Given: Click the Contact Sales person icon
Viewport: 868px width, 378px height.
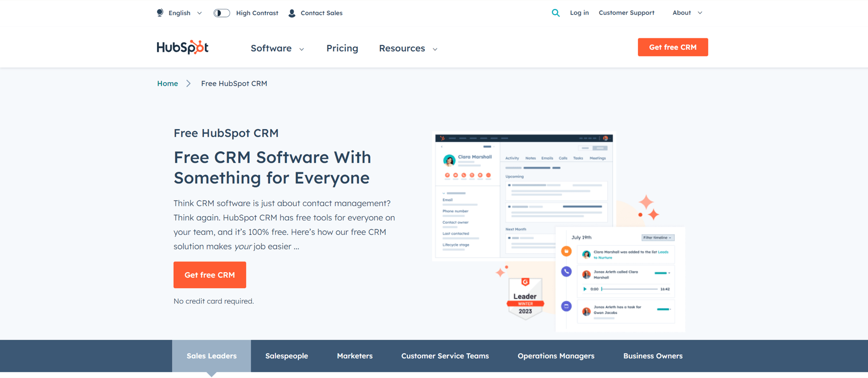Looking at the screenshot, I should click(292, 13).
